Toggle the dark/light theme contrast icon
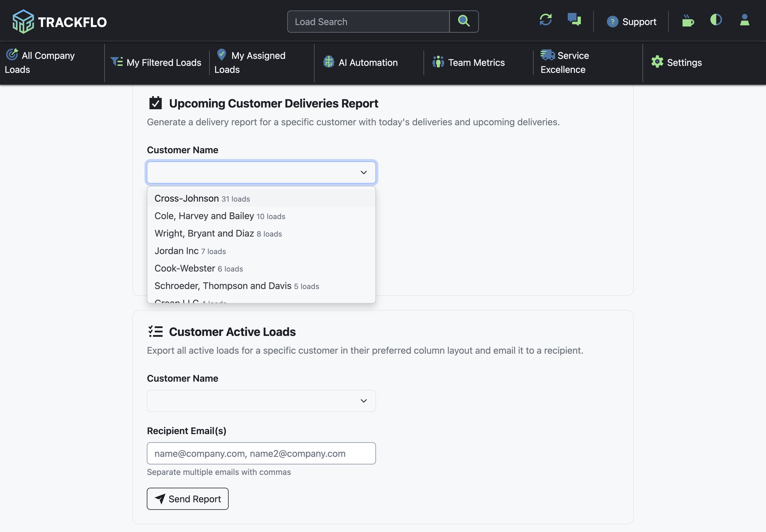Image resolution: width=766 pixels, height=532 pixels. 716,20
